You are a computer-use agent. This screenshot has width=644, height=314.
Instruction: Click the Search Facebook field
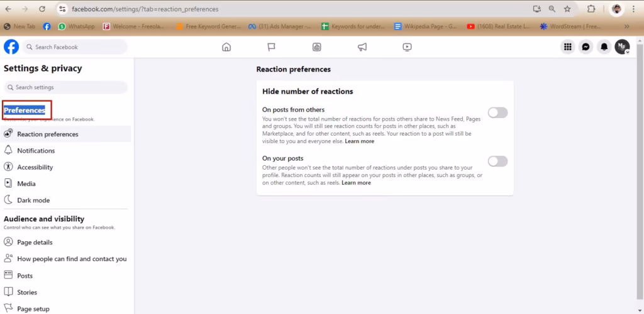pos(75,47)
